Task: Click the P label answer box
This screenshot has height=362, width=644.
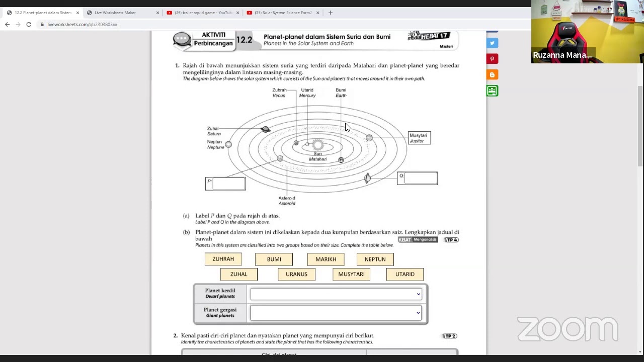Action: pyautogui.click(x=229, y=184)
